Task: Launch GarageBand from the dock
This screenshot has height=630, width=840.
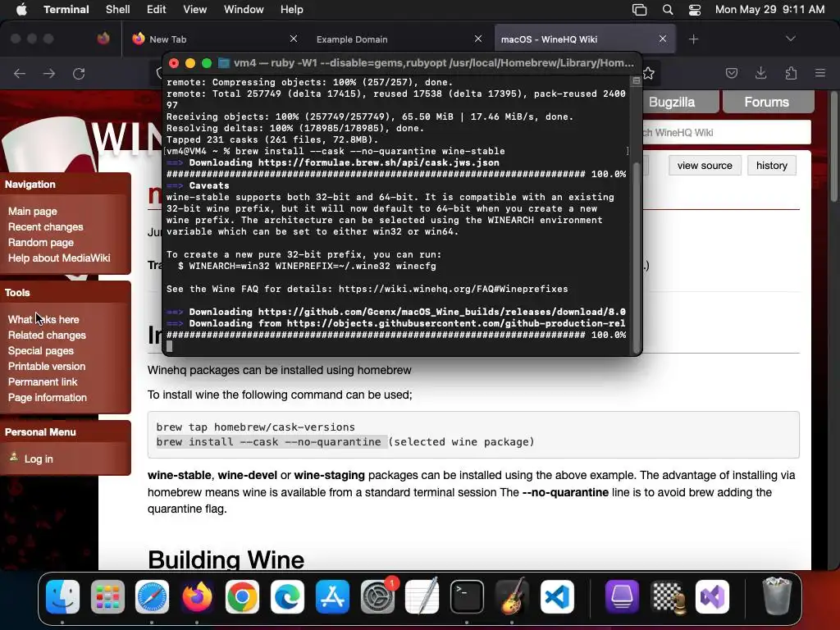Action: [512, 596]
